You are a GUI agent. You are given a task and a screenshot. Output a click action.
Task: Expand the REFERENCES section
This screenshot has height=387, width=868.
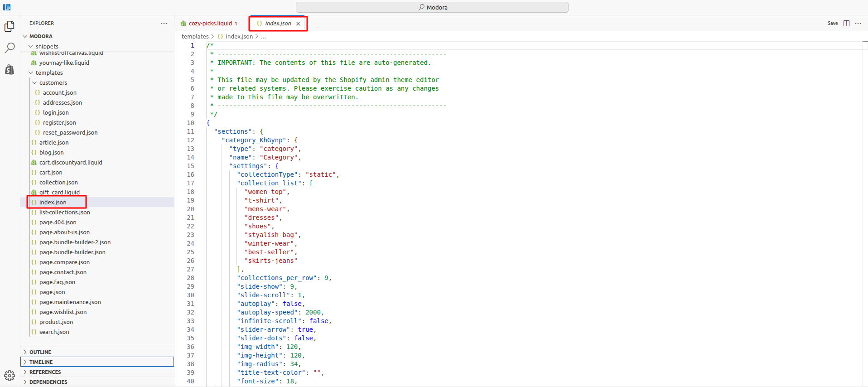97,372
